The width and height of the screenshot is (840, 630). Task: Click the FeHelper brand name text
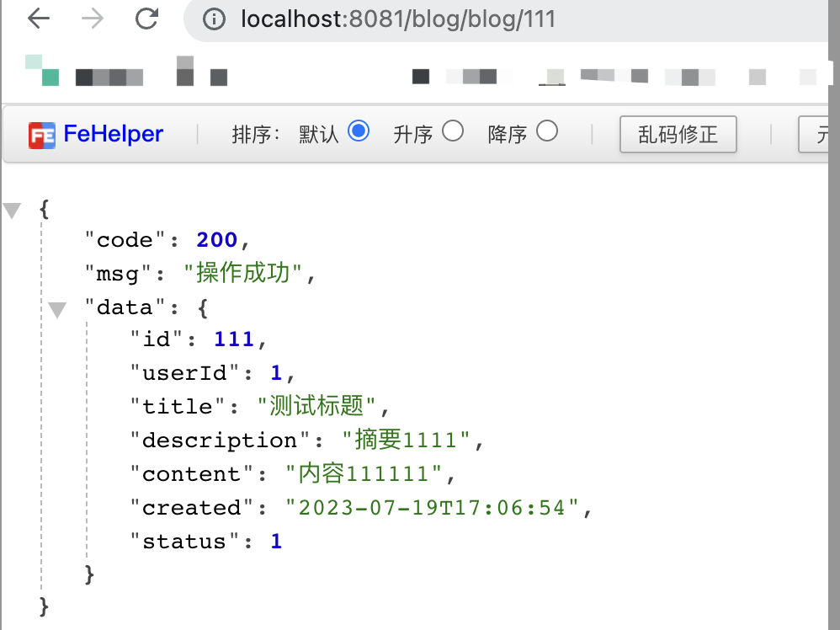[114, 134]
